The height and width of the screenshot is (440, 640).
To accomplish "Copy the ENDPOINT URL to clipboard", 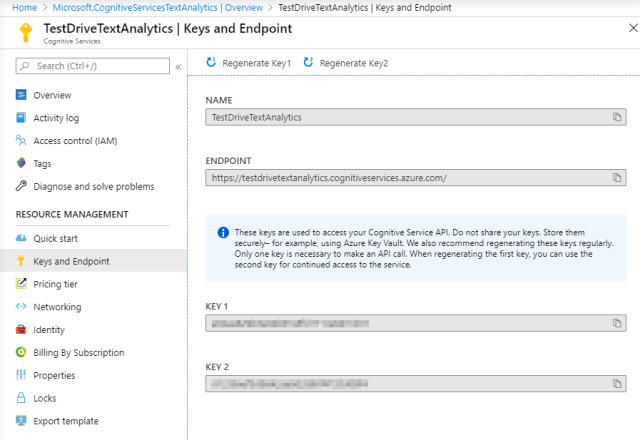I will [x=617, y=178].
